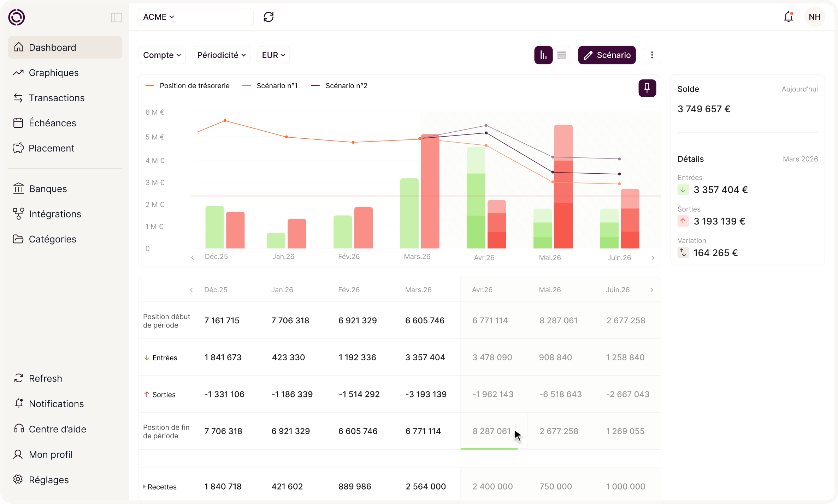The image size is (838, 504).
Task: Click the sidebar Refresh icon
Action: (18, 378)
